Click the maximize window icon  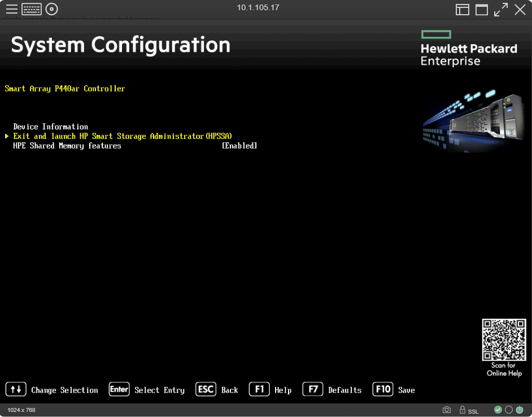481,10
